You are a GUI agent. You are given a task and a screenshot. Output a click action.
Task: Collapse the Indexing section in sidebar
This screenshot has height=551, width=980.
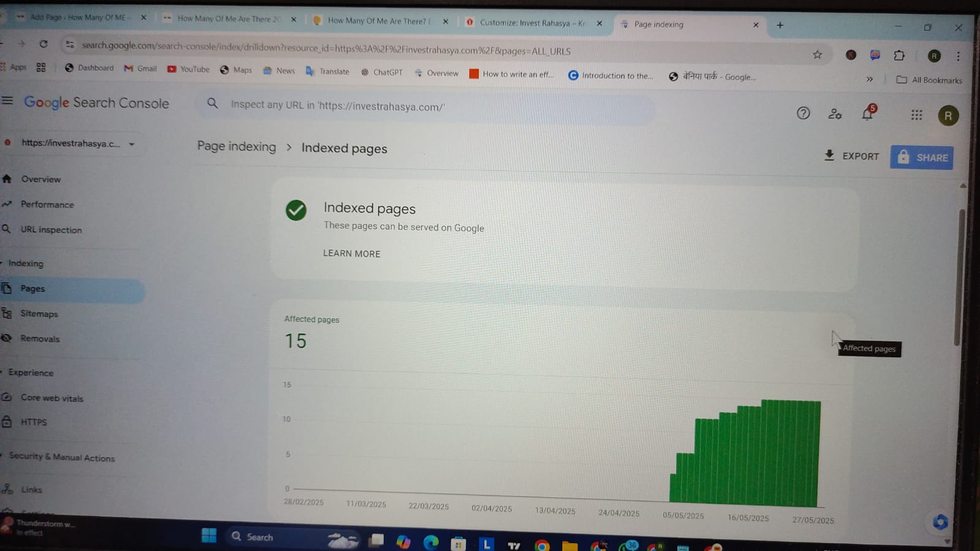[x=22, y=263]
